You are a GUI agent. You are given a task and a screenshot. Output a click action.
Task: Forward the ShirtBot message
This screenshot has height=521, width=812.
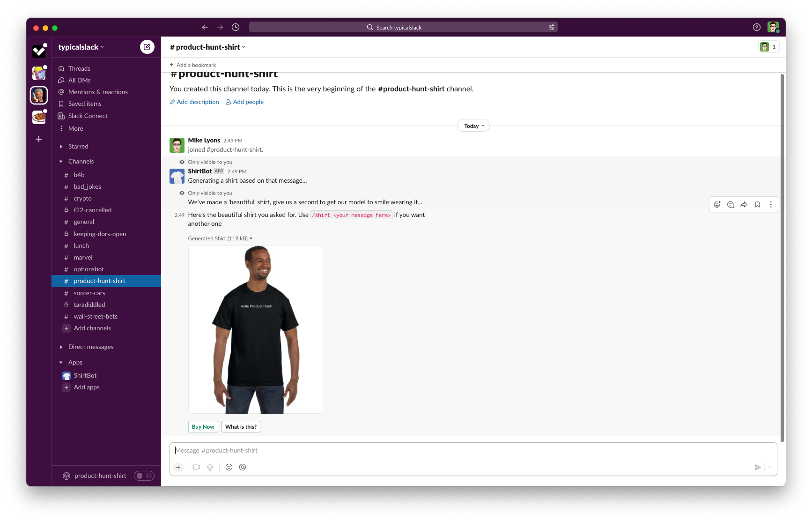click(x=744, y=204)
